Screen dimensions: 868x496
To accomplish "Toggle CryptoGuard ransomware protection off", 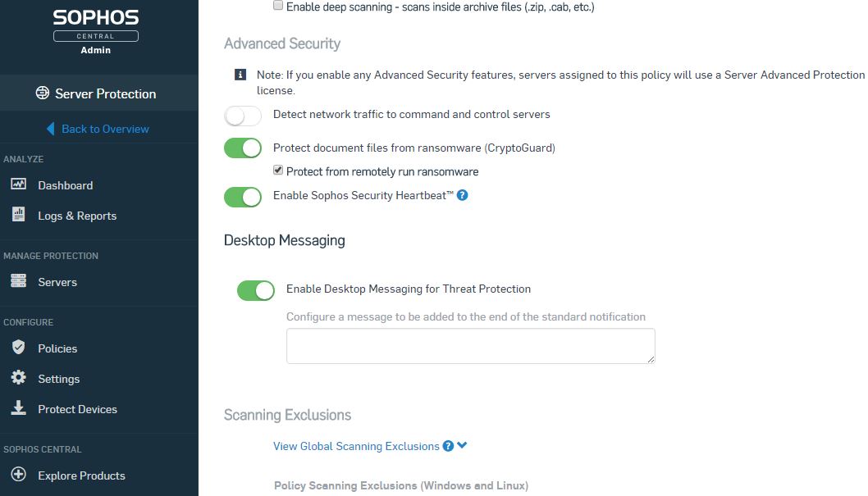I will [242, 148].
